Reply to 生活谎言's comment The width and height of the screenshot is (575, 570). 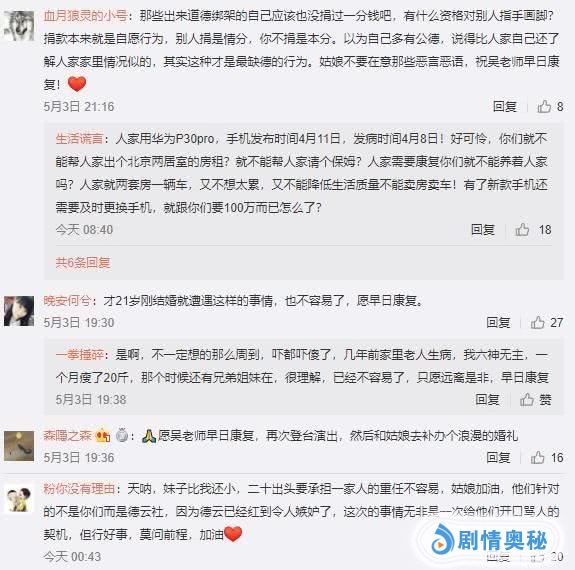483,230
